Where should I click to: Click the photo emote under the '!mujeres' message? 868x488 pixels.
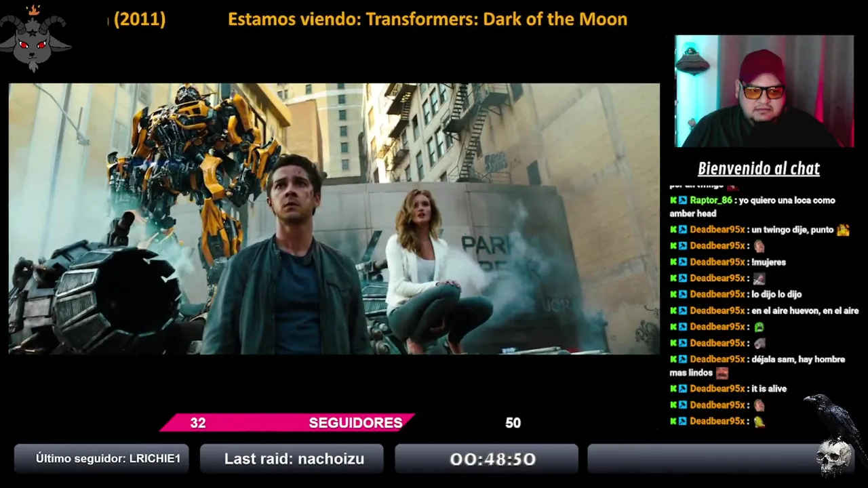[x=759, y=279]
